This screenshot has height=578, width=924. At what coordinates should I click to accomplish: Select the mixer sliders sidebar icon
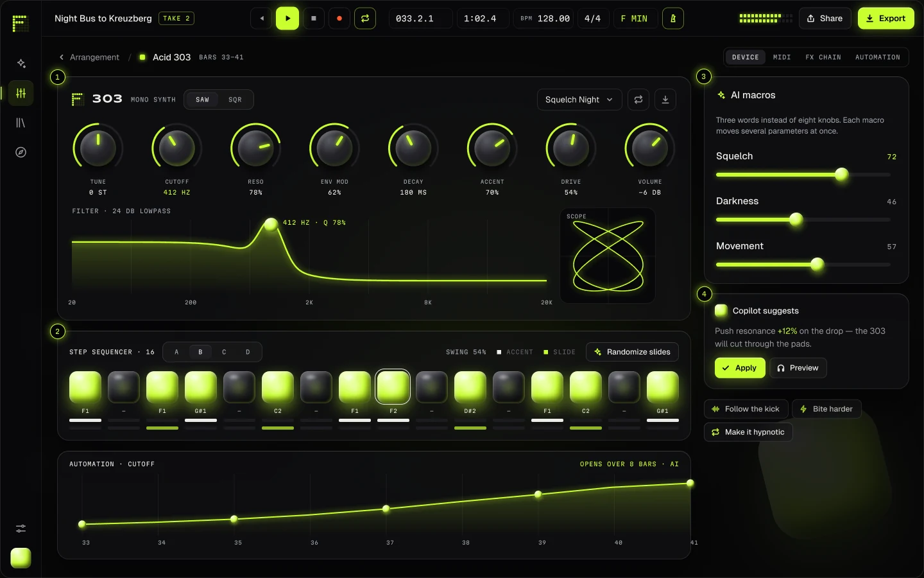21,93
